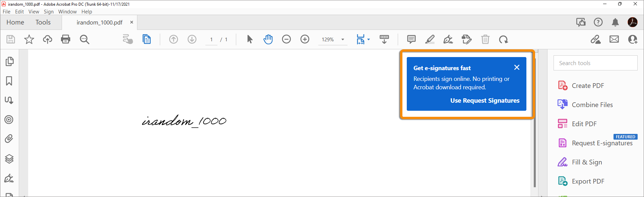Click the print file icon
The height and width of the screenshot is (197, 644).
[66, 39]
